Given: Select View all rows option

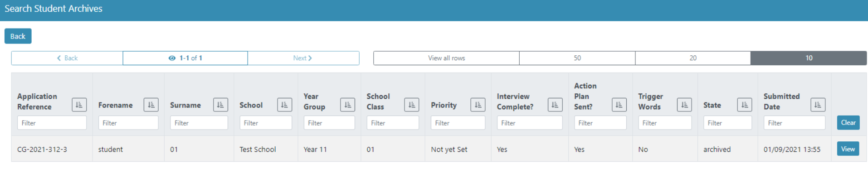Looking at the screenshot, I should (x=446, y=58).
